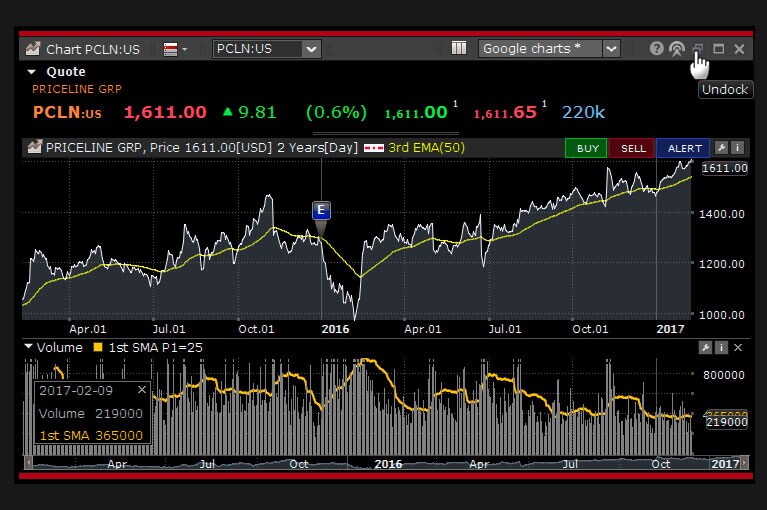
Task: Close the volume panel with X icon
Action: coord(738,347)
